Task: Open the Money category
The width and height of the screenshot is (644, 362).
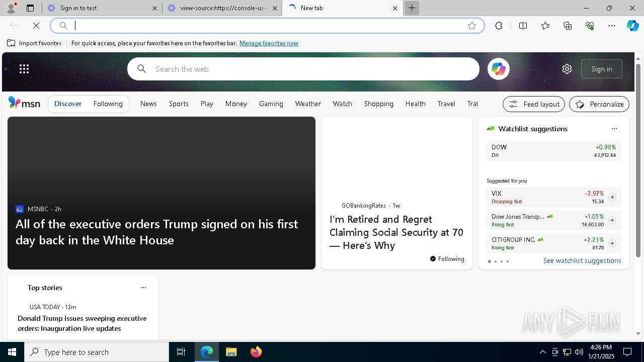Action: tap(236, 104)
